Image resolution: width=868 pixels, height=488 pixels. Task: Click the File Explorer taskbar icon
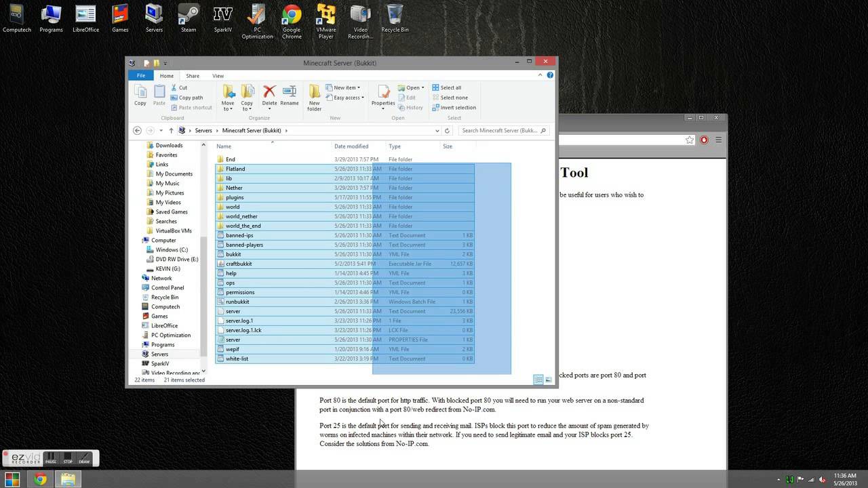68,479
